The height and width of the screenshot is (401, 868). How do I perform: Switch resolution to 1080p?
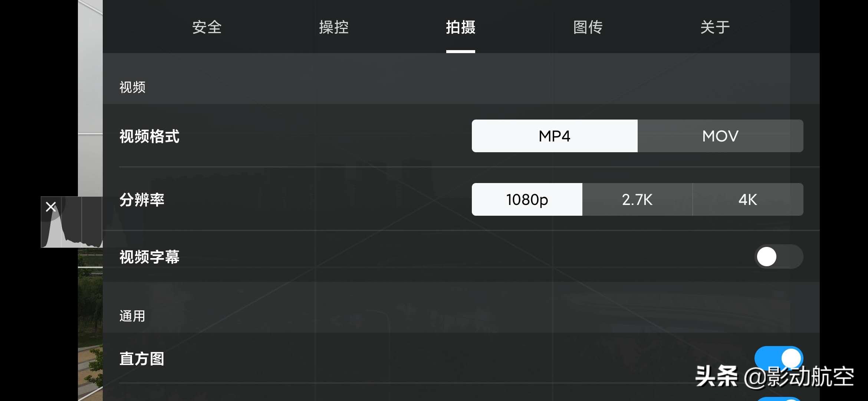pyautogui.click(x=526, y=199)
